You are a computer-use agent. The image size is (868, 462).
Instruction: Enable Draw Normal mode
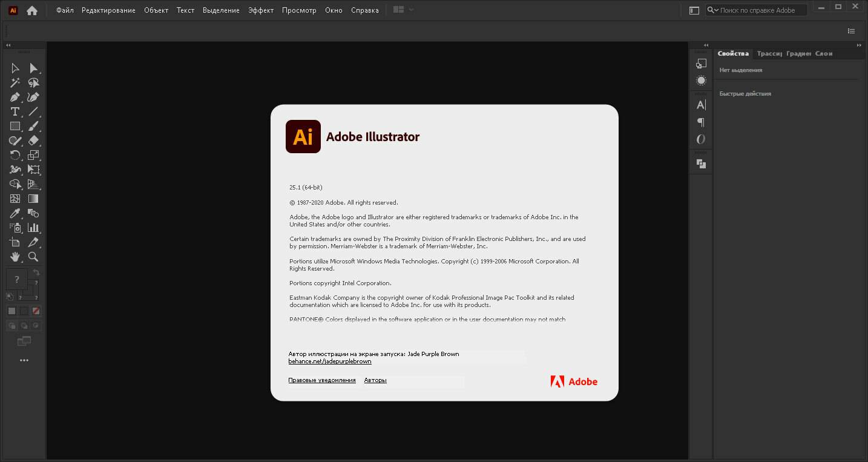[x=12, y=326]
